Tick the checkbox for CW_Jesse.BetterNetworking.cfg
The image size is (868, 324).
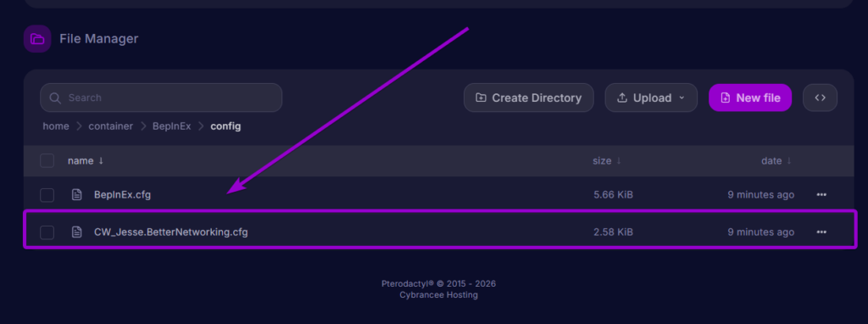coord(47,232)
